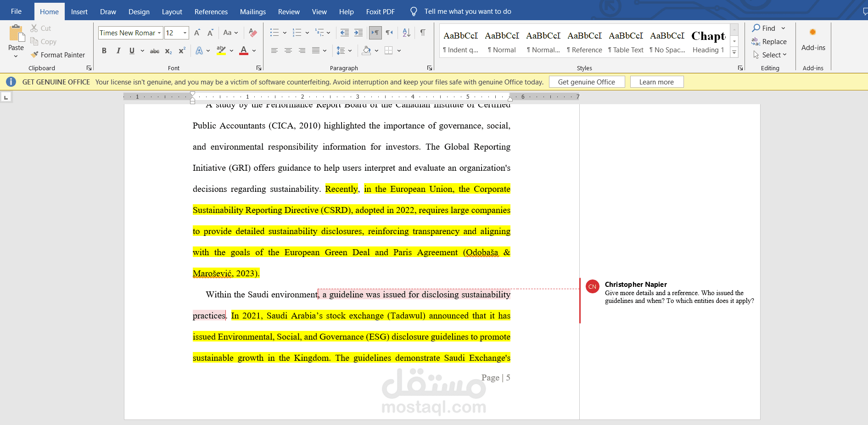The width and height of the screenshot is (868, 425).
Task: Click the Subscript icon
Action: point(168,50)
